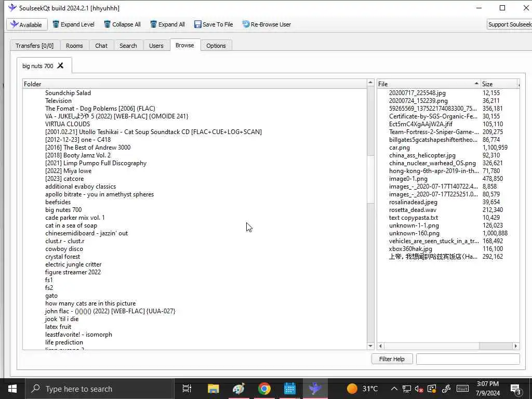Viewport: 532px width, 399px height.
Task: Sort files by the File column header
Action: pos(429,84)
